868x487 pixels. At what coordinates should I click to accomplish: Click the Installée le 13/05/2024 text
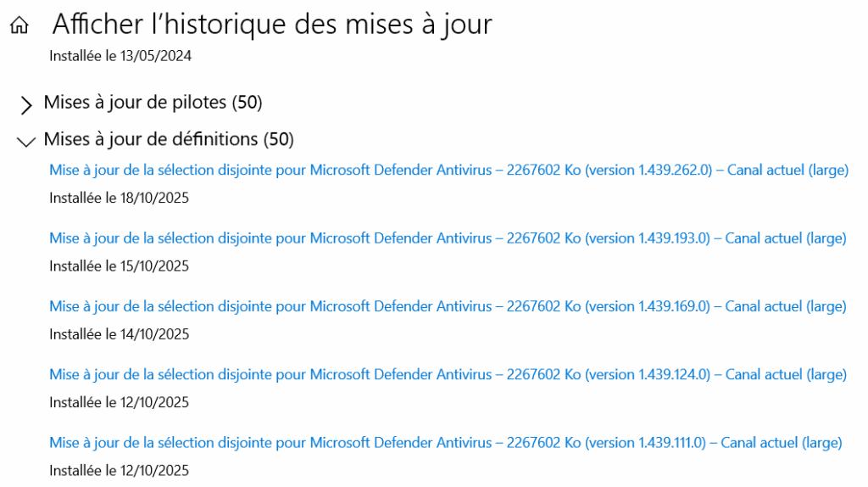[x=120, y=57]
